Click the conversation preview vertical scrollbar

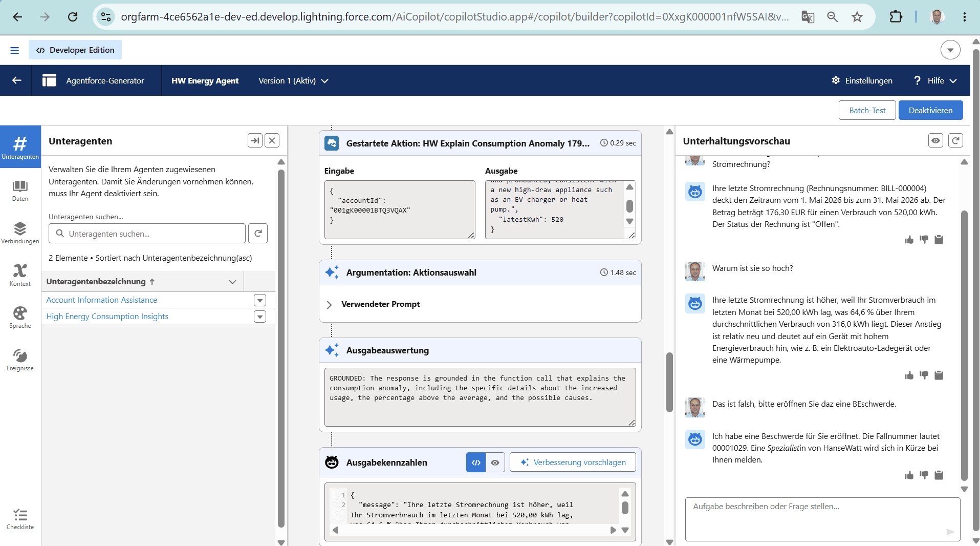click(964, 345)
